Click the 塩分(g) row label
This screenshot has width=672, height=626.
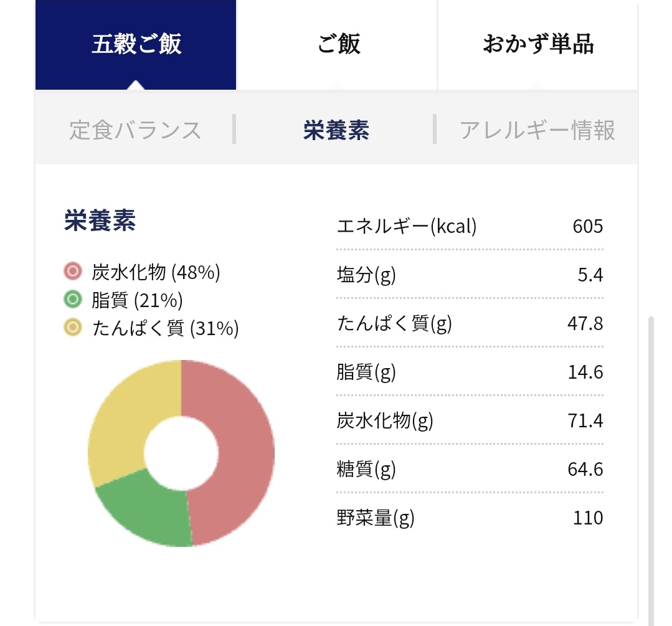point(366,275)
